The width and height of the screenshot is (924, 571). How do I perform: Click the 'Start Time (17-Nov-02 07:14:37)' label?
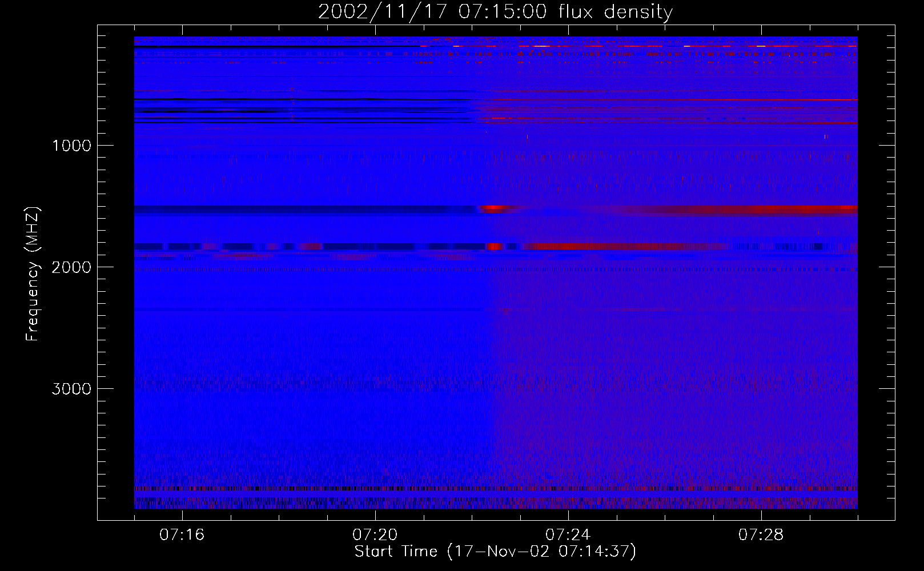[495, 552]
